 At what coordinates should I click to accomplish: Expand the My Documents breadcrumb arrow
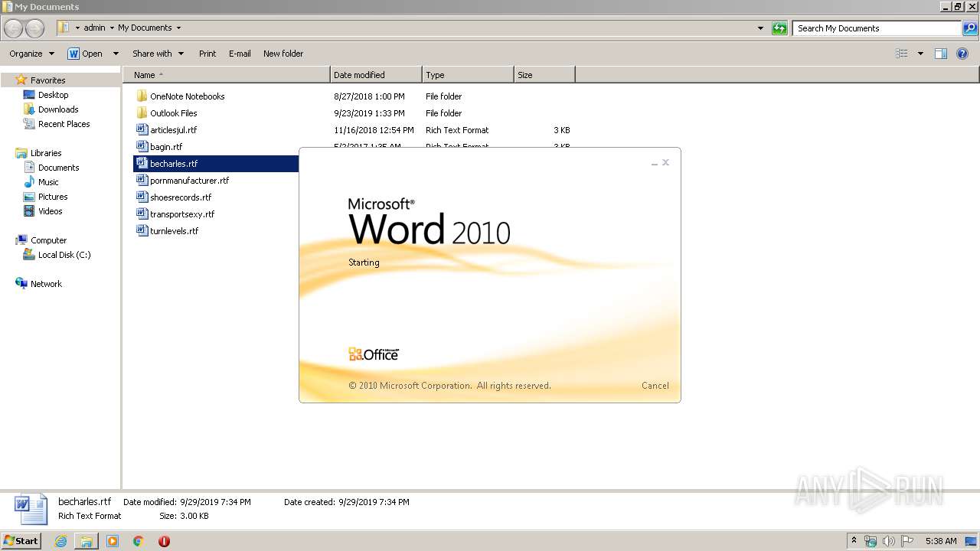click(179, 28)
